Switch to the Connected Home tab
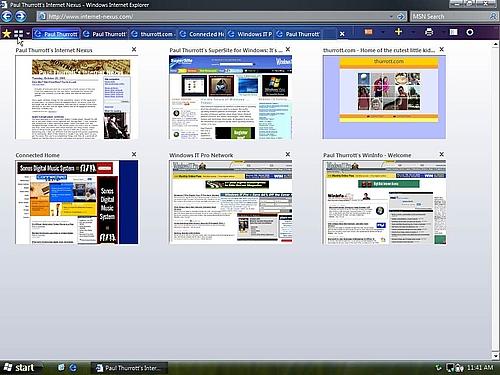Viewport: 500px width, 375px height. 201,34
